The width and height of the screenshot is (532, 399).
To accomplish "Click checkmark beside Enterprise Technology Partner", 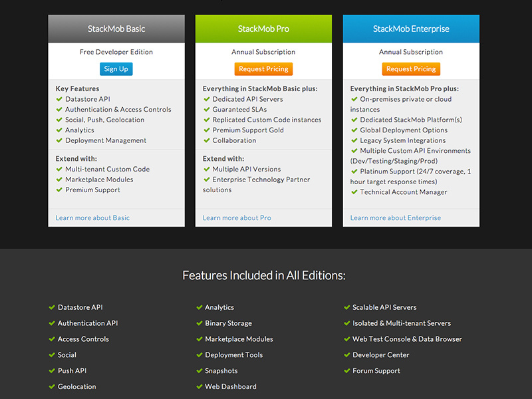I will point(207,180).
